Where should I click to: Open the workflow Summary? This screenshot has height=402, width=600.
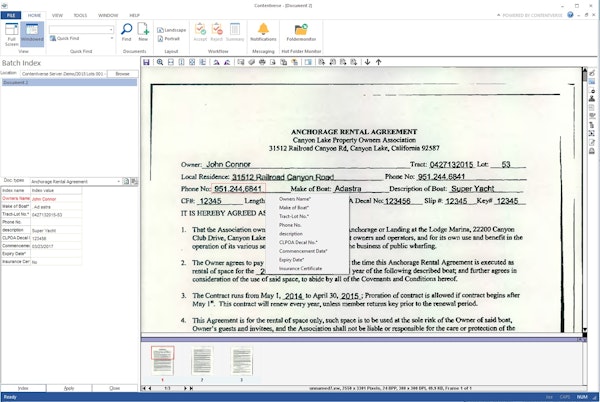(235, 32)
